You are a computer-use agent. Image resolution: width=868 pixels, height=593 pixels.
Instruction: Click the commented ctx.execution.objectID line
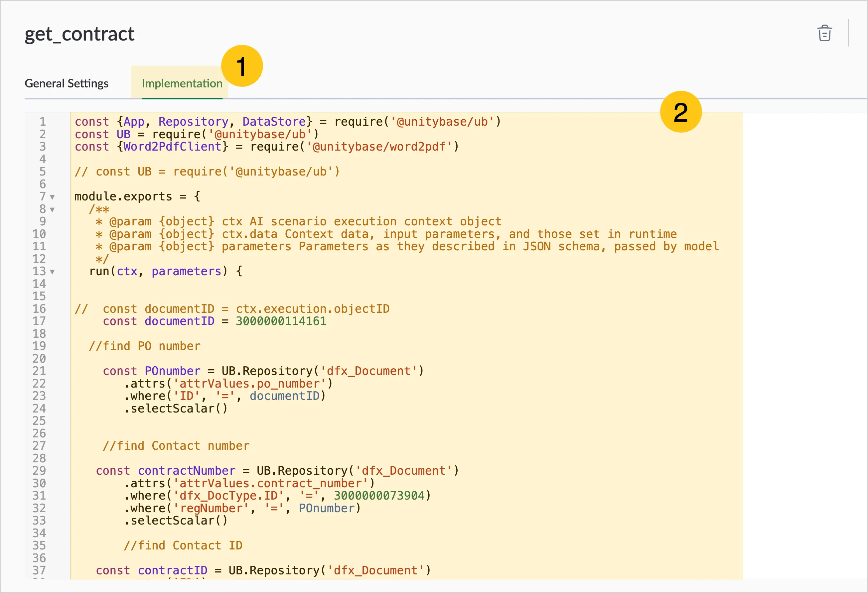click(232, 309)
